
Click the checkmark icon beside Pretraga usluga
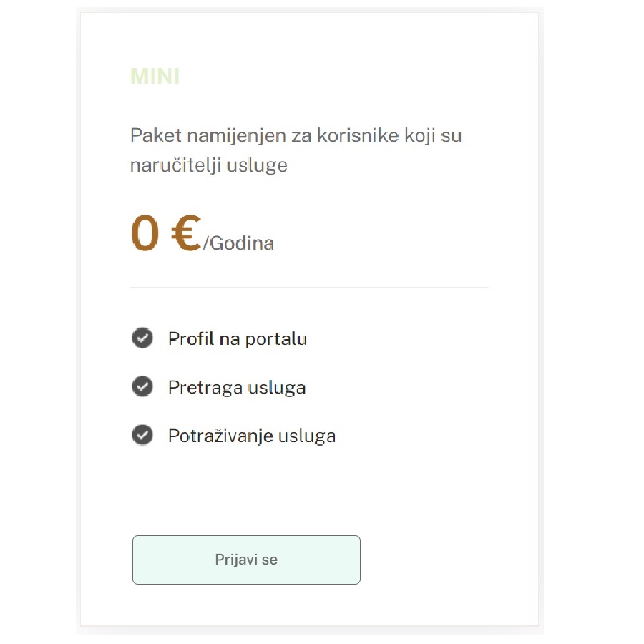(142, 386)
